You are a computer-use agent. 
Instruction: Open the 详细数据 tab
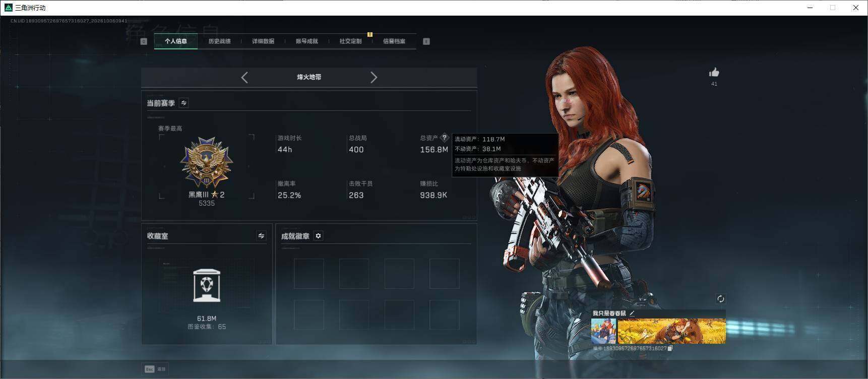(x=263, y=41)
